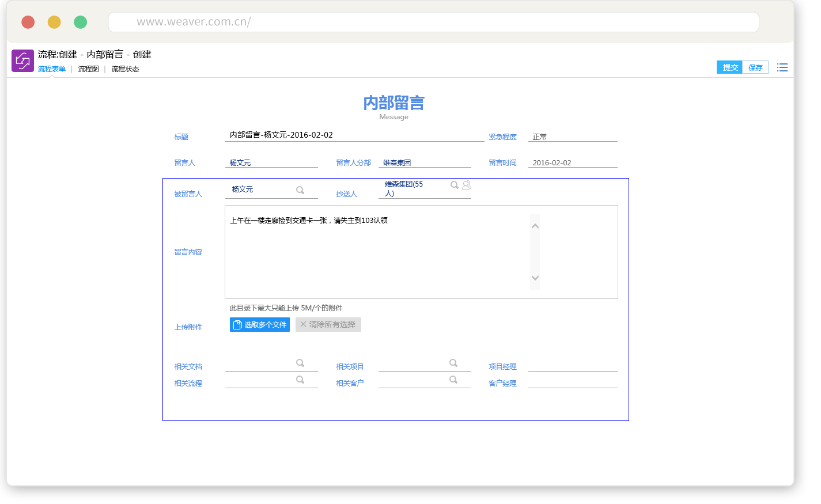Viewport: 821px width, 504px height.
Task: Open the 相关流程 search icon
Action: pos(300,380)
